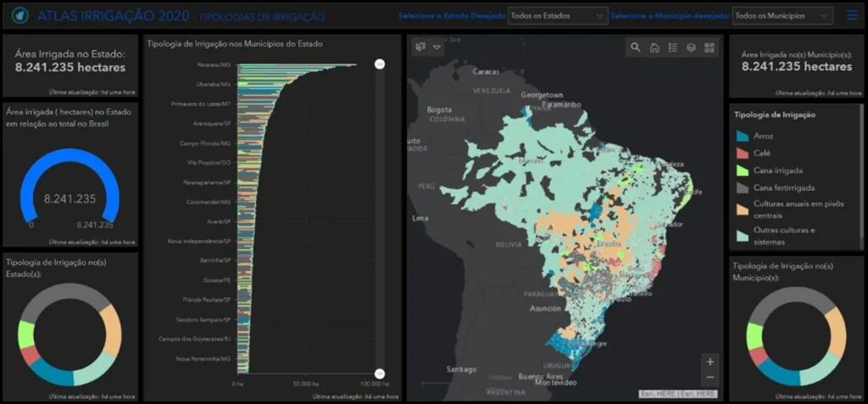Select the Paranapanema/SP label
This screenshot has width=868, height=404.
click(x=207, y=183)
